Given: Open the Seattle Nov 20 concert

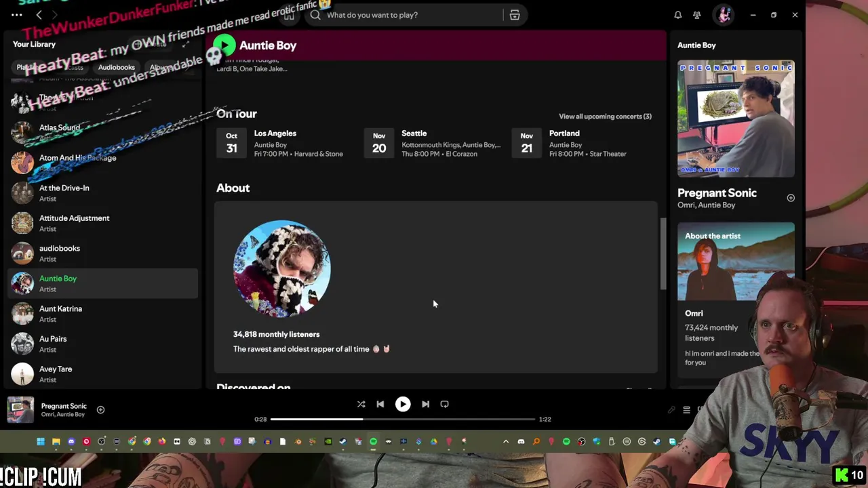Looking at the screenshot, I should (433, 143).
